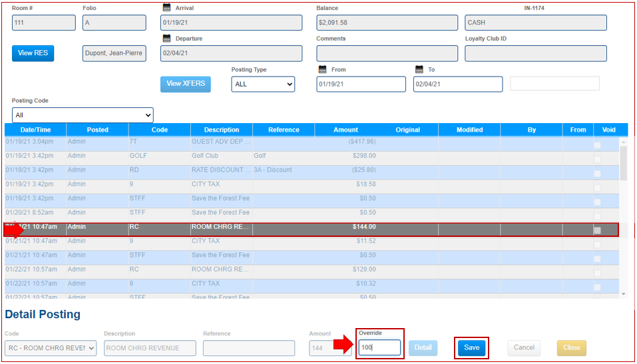Click into the Override amount field
This screenshot has height=364, width=637.
[379, 347]
